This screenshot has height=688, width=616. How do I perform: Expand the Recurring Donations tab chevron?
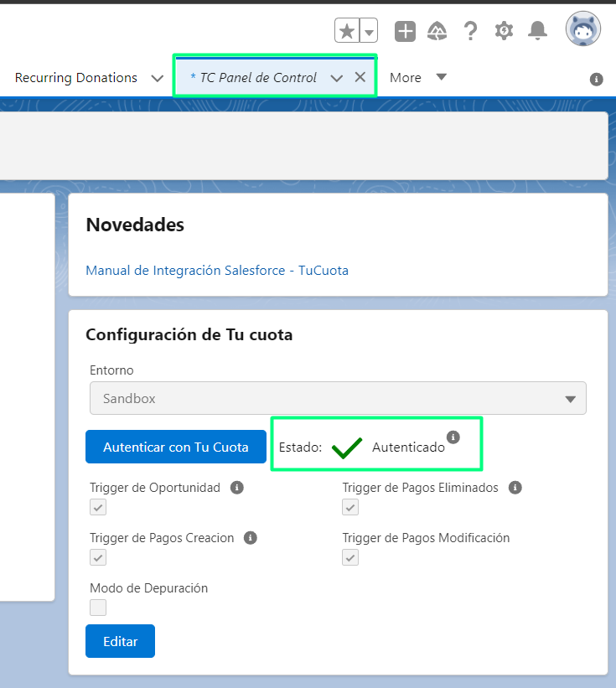coord(157,79)
